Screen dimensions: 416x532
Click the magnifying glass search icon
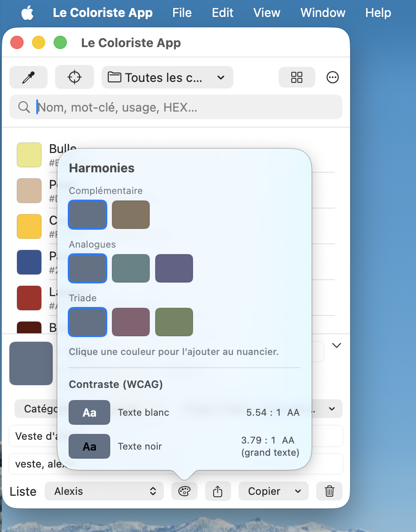click(24, 107)
